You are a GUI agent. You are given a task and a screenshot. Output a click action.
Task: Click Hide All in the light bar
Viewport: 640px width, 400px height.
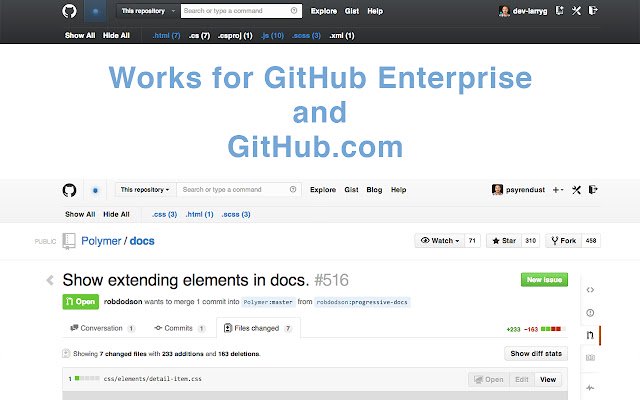(x=116, y=214)
